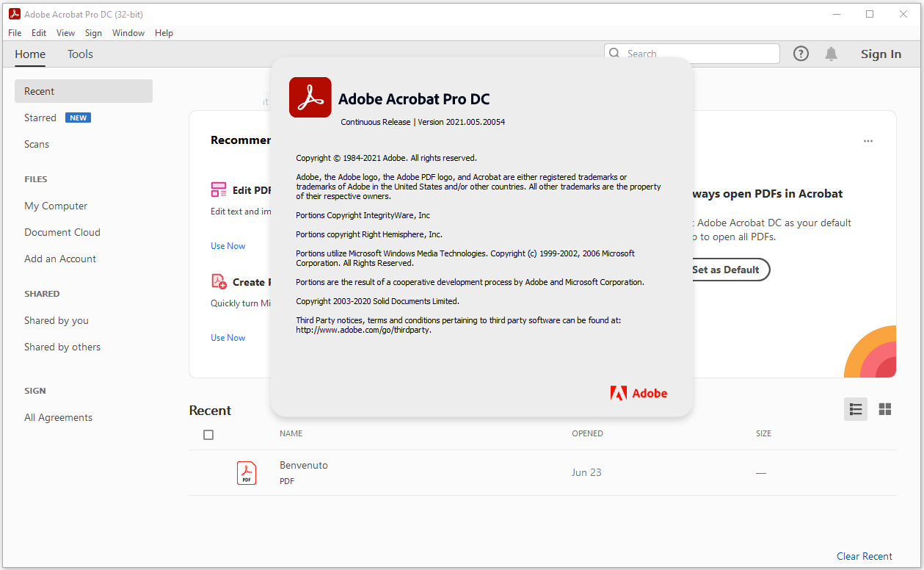Select Recent in the sidebar
924x570 pixels.
click(84, 91)
